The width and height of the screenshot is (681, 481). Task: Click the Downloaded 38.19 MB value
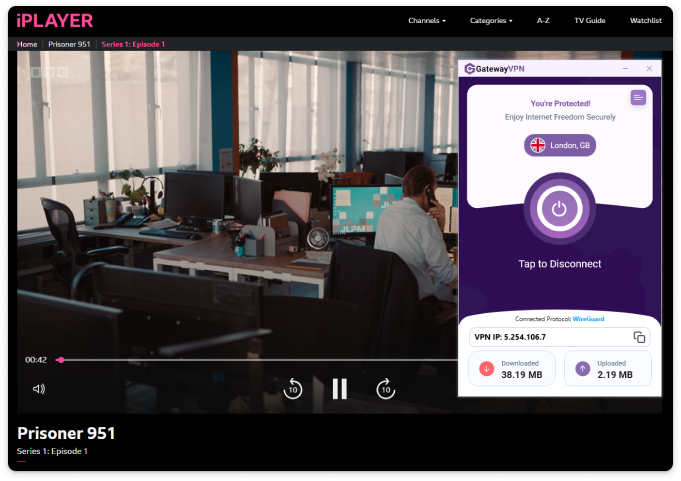pos(522,375)
